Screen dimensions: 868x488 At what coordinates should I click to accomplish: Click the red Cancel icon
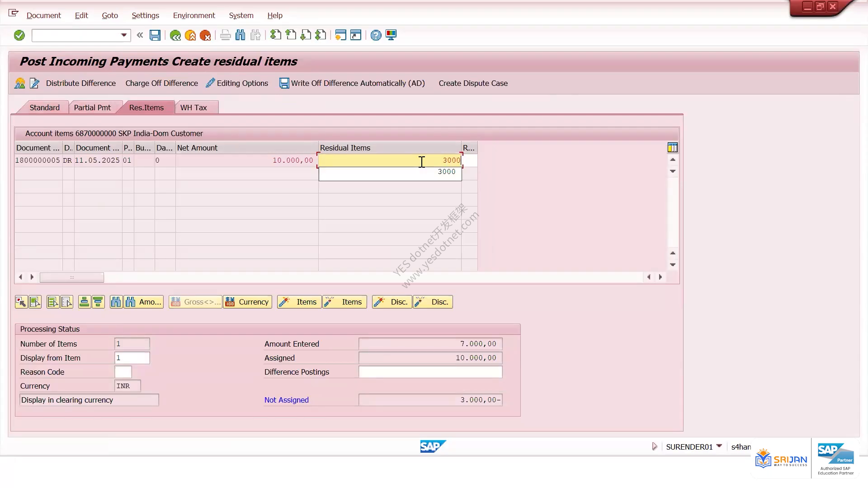click(205, 35)
